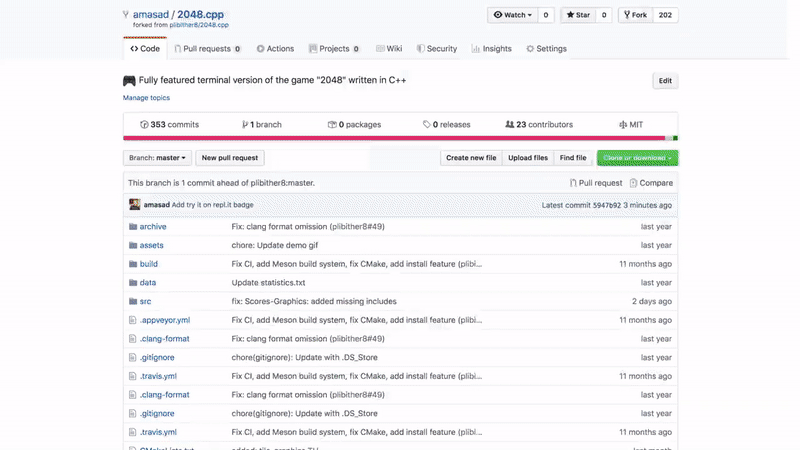Click the Manage topics link

146,97
